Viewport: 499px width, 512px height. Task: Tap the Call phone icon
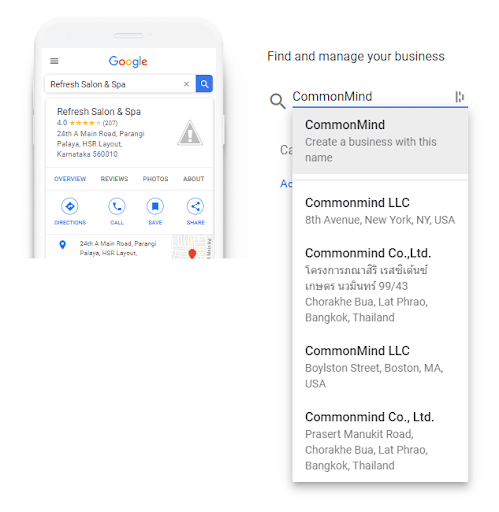[117, 206]
